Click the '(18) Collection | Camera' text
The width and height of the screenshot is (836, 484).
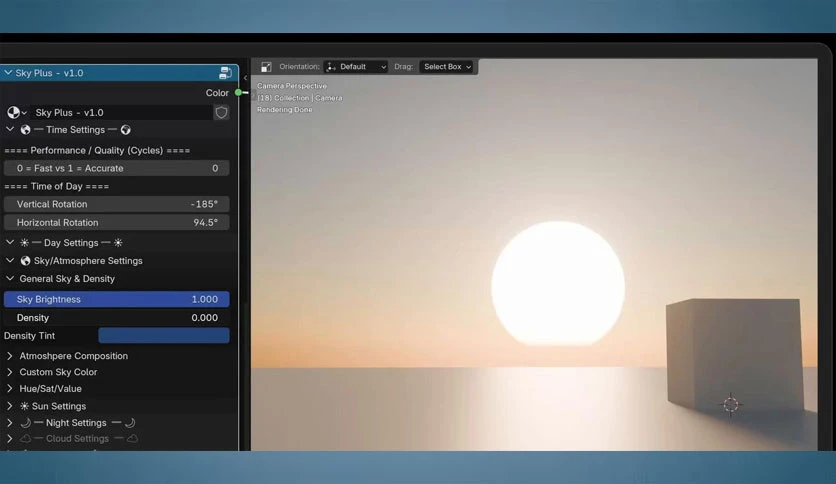point(300,98)
